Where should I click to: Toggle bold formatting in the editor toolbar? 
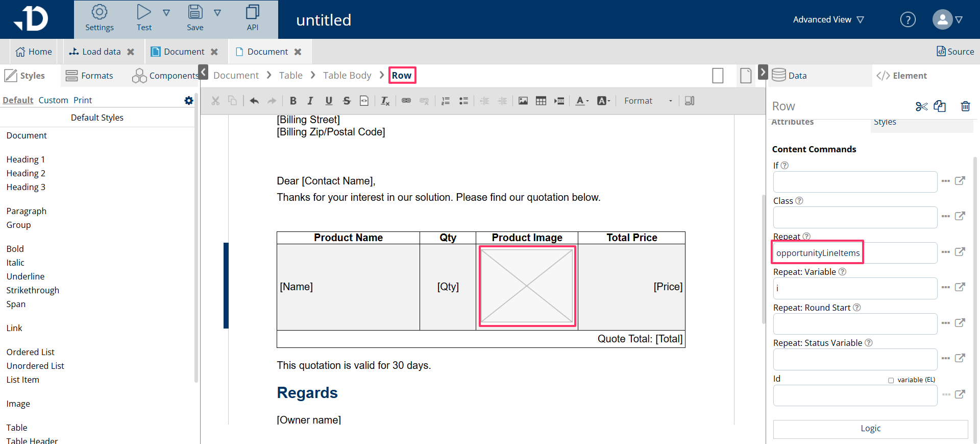tap(293, 101)
